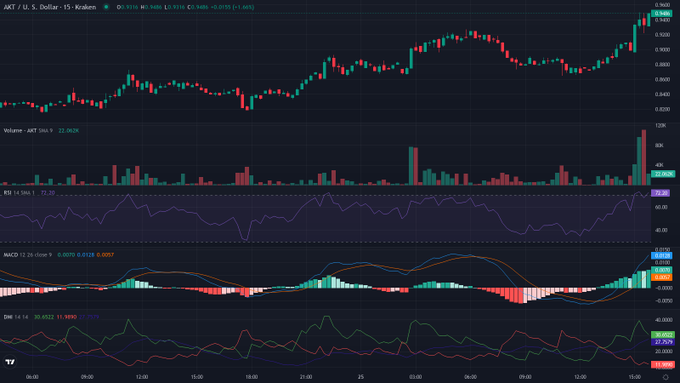Click the high price H0.9486 value
The width and height of the screenshot is (680, 383).
pyautogui.click(x=151, y=7)
